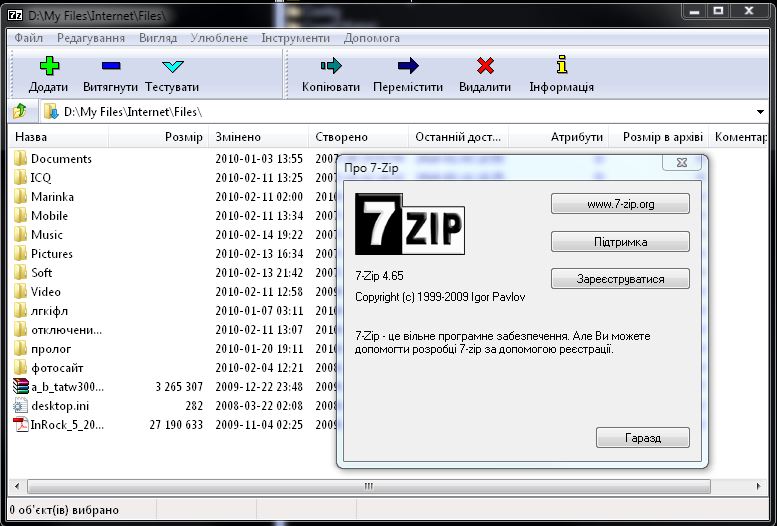Click the horizontal scrollbar thumb
777x526 pixels.
click(x=369, y=486)
